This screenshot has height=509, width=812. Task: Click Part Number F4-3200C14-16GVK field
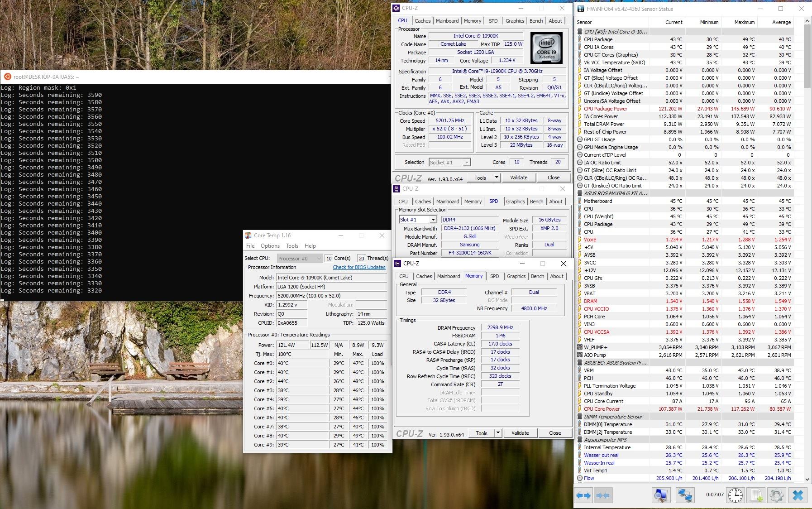[x=470, y=253]
